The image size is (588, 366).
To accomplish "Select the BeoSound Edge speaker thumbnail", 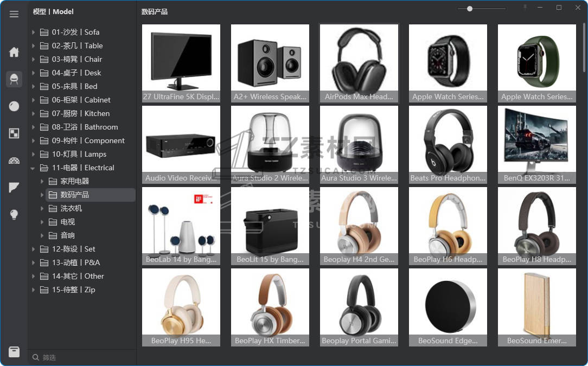I will pos(448,307).
